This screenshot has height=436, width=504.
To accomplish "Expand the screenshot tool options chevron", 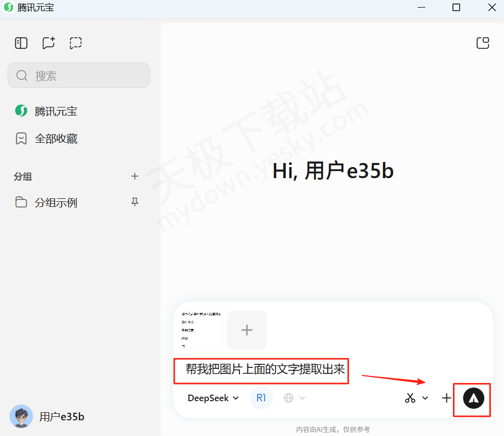I will 425,398.
